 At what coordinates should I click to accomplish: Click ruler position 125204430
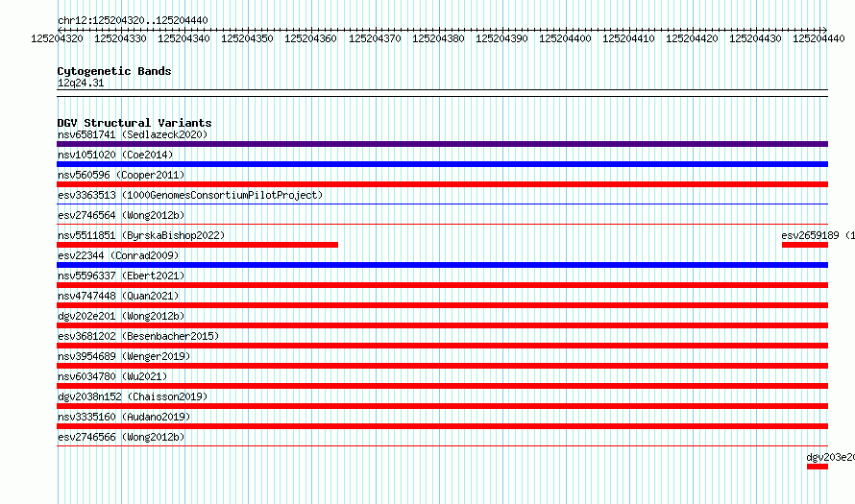point(755,38)
